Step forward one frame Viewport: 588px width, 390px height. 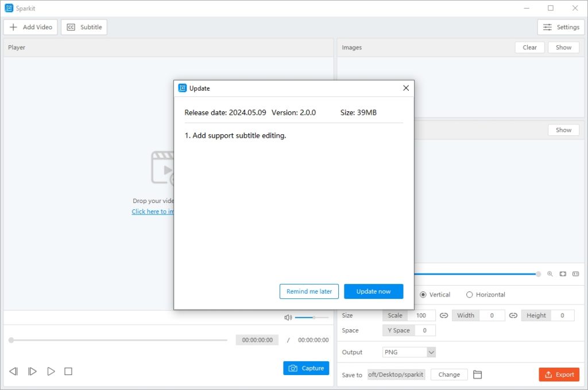pos(32,371)
